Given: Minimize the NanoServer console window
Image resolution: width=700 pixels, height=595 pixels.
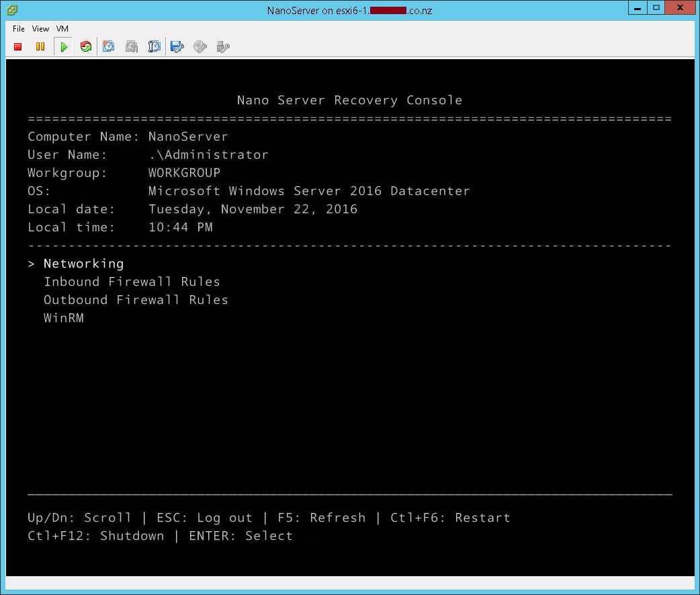Looking at the screenshot, I should click(638, 8).
